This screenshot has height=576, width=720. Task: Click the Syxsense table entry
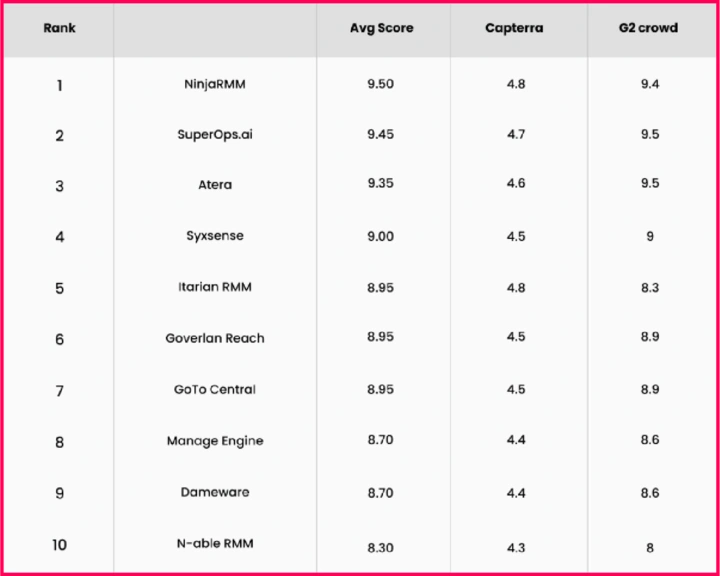(x=215, y=236)
